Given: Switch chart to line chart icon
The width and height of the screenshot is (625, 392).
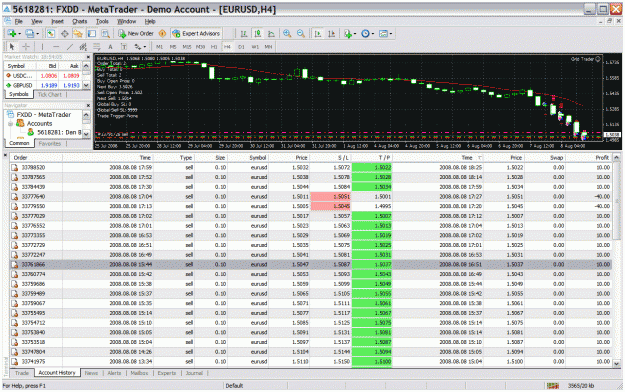Looking at the screenshot, I should 271,34.
